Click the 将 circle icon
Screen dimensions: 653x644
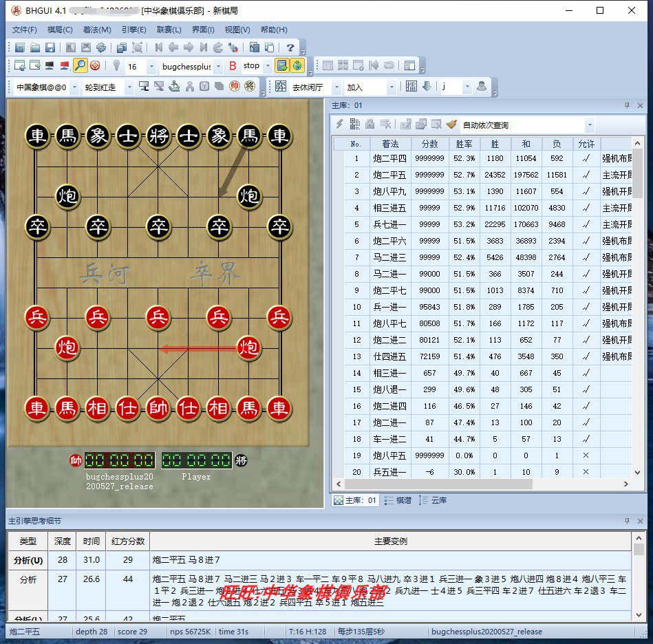point(250,86)
